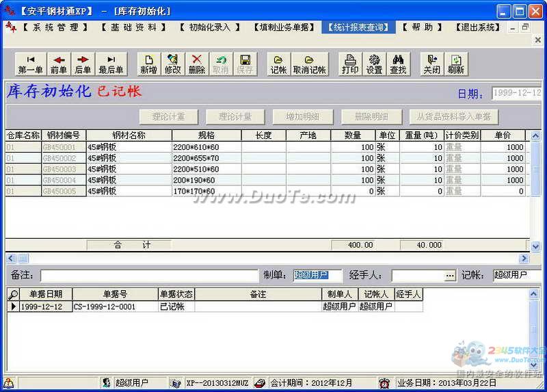The image size is (547, 392).
Task: Click spec cell 170*170*60
Action: pyautogui.click(x=206, y=192)
